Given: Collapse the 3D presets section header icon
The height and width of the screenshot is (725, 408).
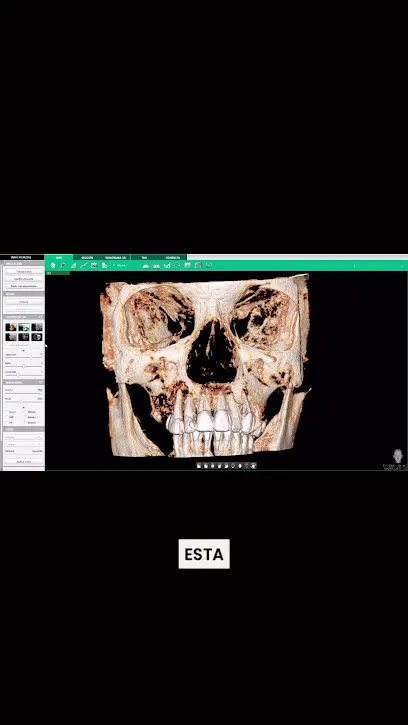Looking at the screenshot, I should (x=41, y=317).
